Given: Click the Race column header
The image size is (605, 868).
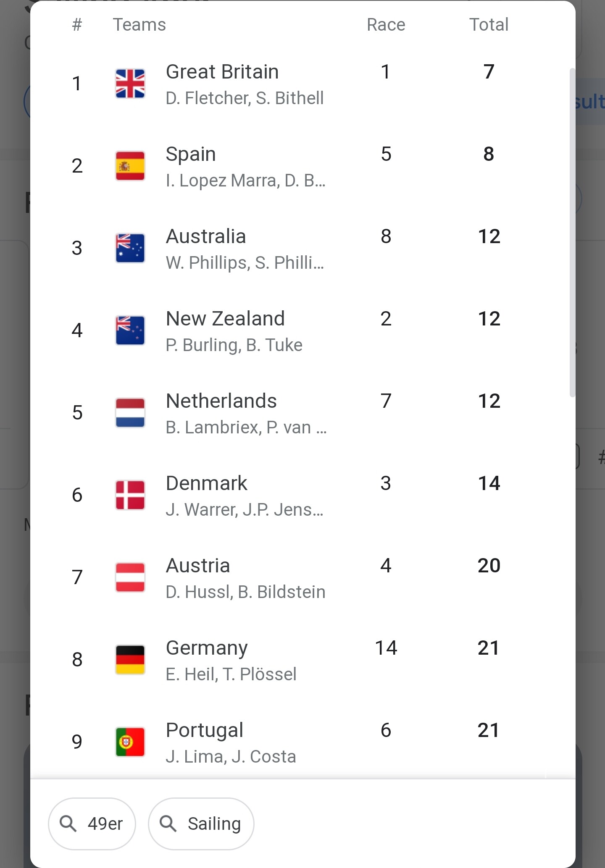Looking at the screenshot, I should click(x=386, y=25).
